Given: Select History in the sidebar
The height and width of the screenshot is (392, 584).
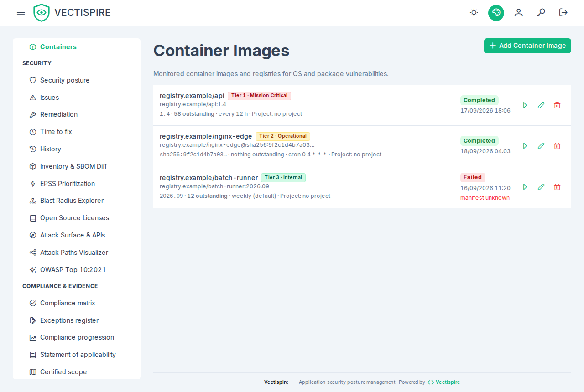Looking at the screenshot, I should click(x=77, y=149).
